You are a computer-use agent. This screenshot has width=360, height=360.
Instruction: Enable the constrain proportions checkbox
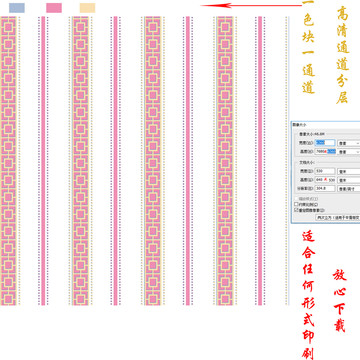pyautogui.click(x=296, y=204)
